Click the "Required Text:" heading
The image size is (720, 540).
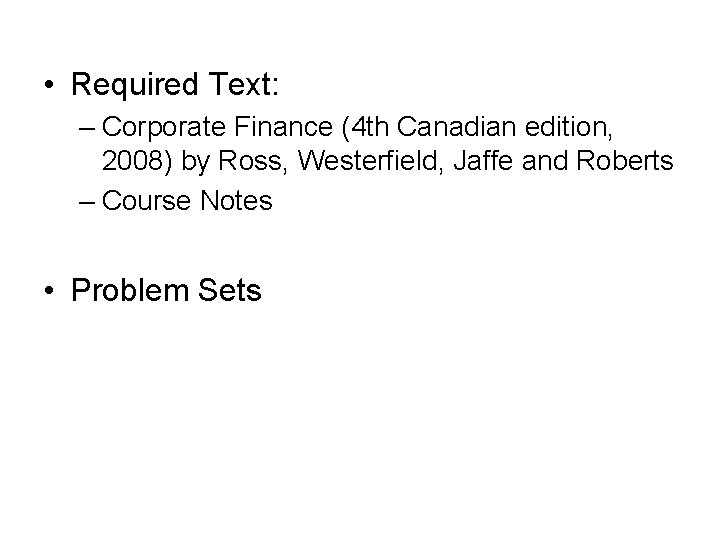pyautogui.click(x=176, y=85)
